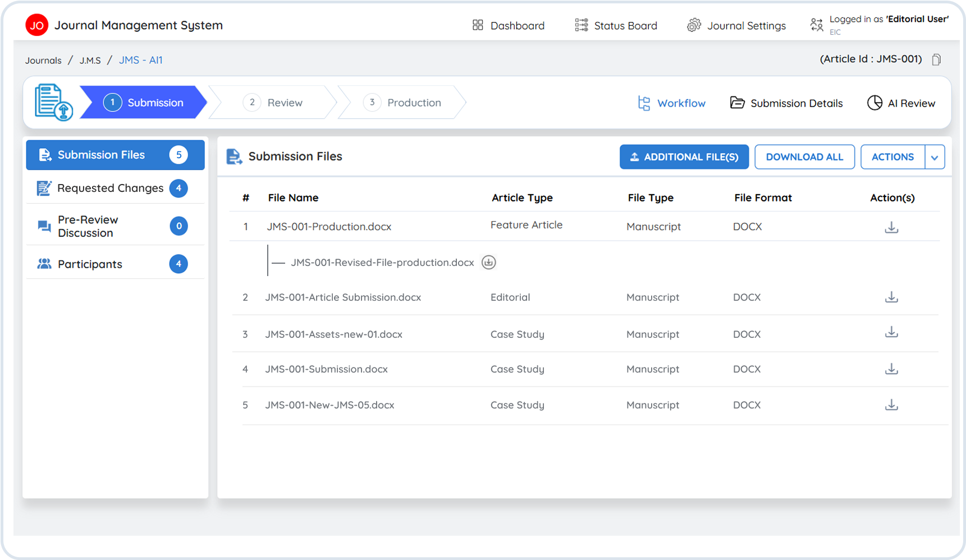Screen dimensions: 966x560
Task: Download the JMS-001-Production.docx file
Action: 891,227
